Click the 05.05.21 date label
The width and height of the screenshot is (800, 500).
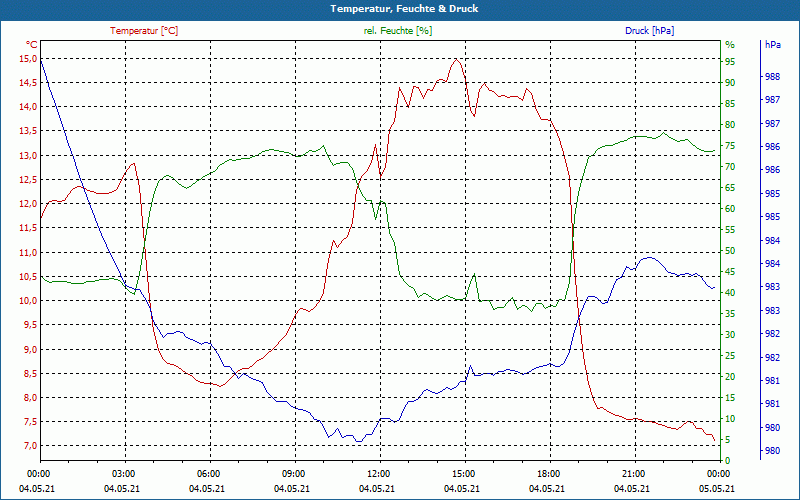point(717,489)
